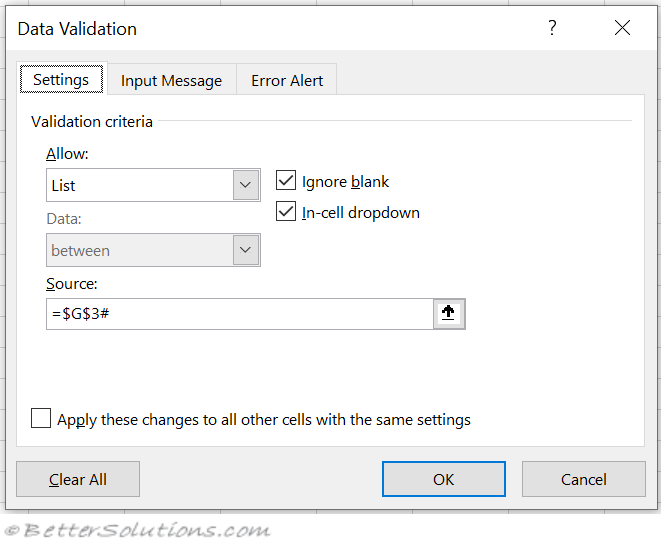The width and height of the screenshot is (661, 548).
Task: Click the Source field containing =$G$3#
Action: click(x=240, y=314)
